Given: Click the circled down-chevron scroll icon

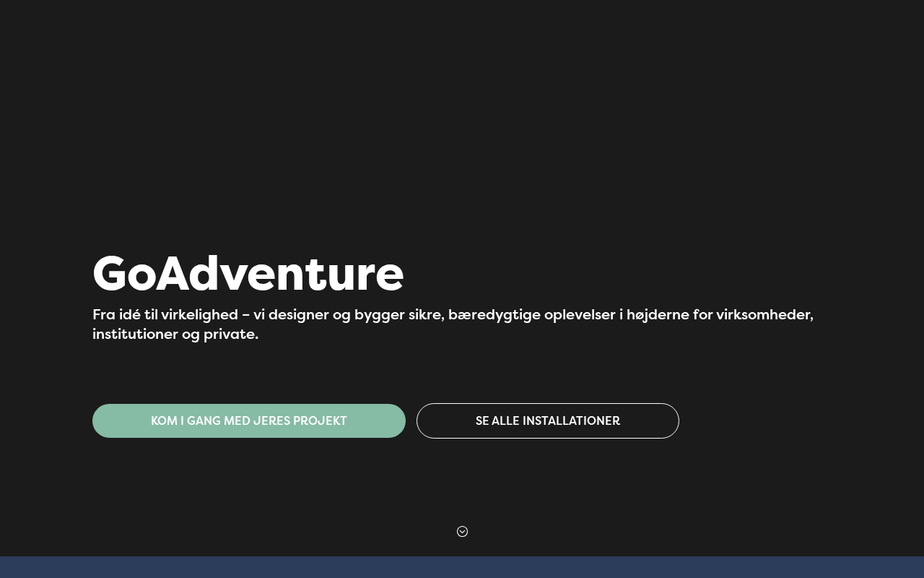Looking at the screenshot, I should 462,532.
